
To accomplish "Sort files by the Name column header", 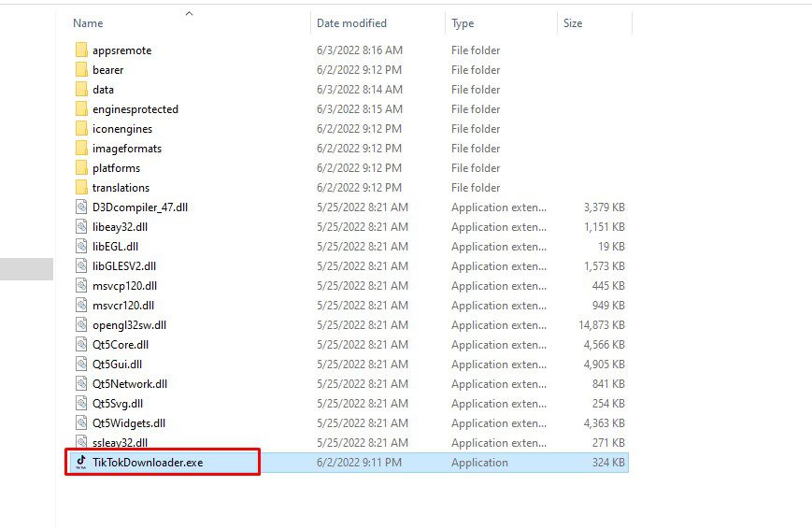I will [x=88, y=23].
